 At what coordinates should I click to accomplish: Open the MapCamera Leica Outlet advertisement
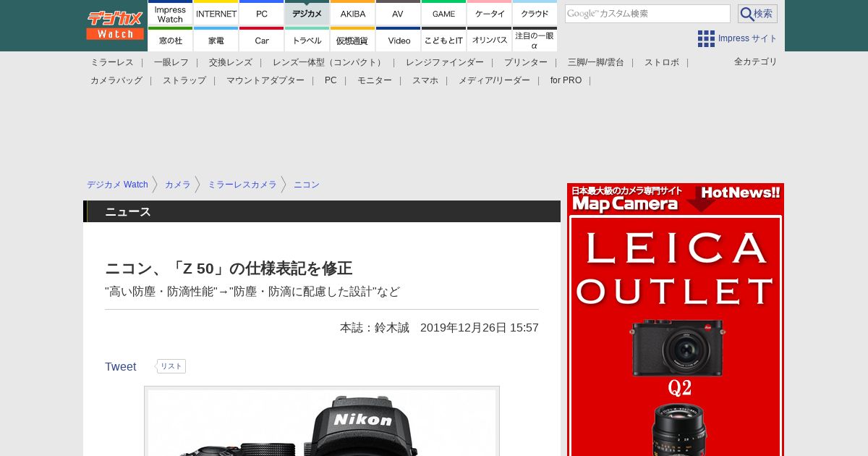pyautogui.click(x=676, y=319)
